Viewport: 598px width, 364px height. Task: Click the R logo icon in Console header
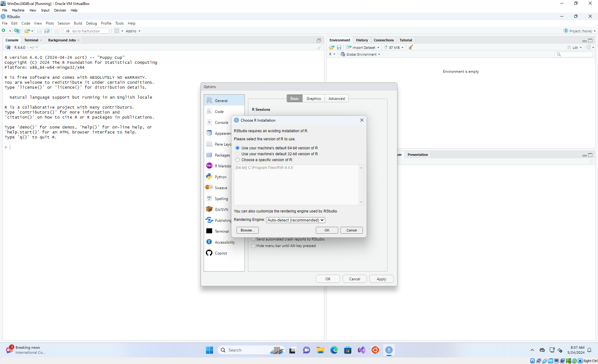click(8, 47)
